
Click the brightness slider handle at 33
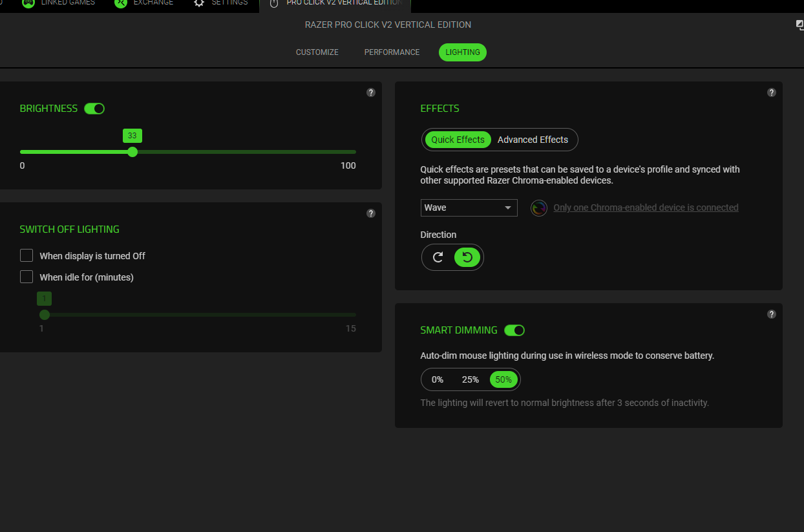[132, 152]
